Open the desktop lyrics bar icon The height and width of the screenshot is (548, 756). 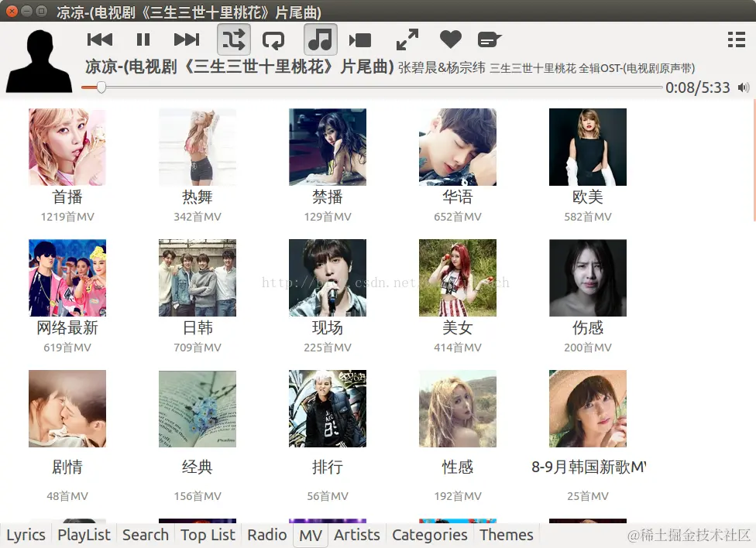click(x=490, y=39)
